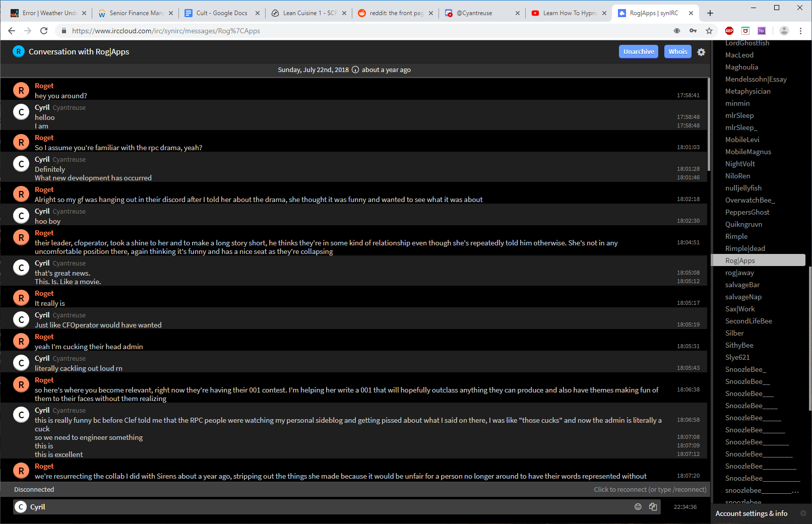Go back with browser back arrow
812x524 pixels.
12,31
